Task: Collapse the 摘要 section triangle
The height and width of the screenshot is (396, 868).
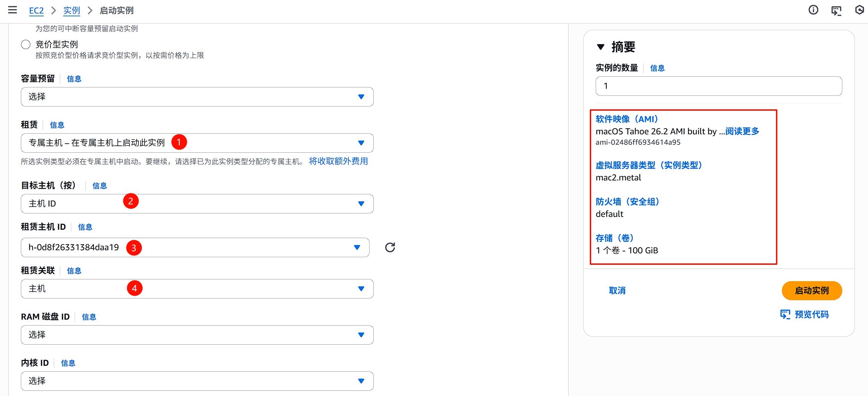Action: pos(601,47)
